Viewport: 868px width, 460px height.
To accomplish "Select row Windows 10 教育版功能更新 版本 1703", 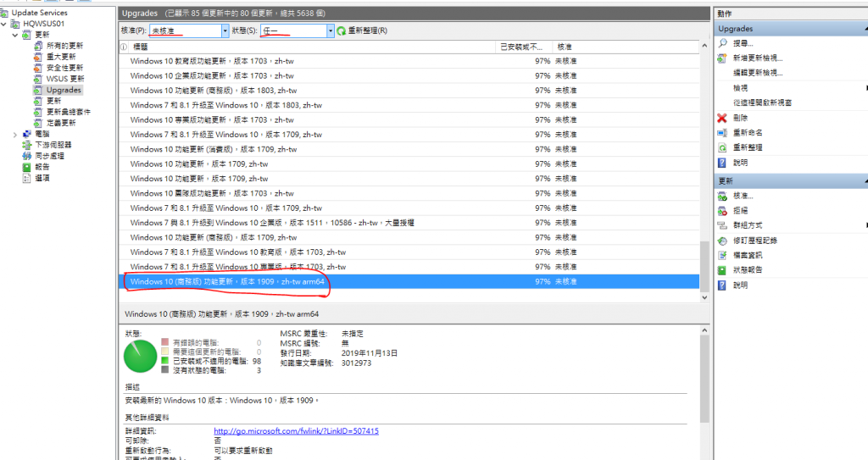I will (x=409, y=61).
